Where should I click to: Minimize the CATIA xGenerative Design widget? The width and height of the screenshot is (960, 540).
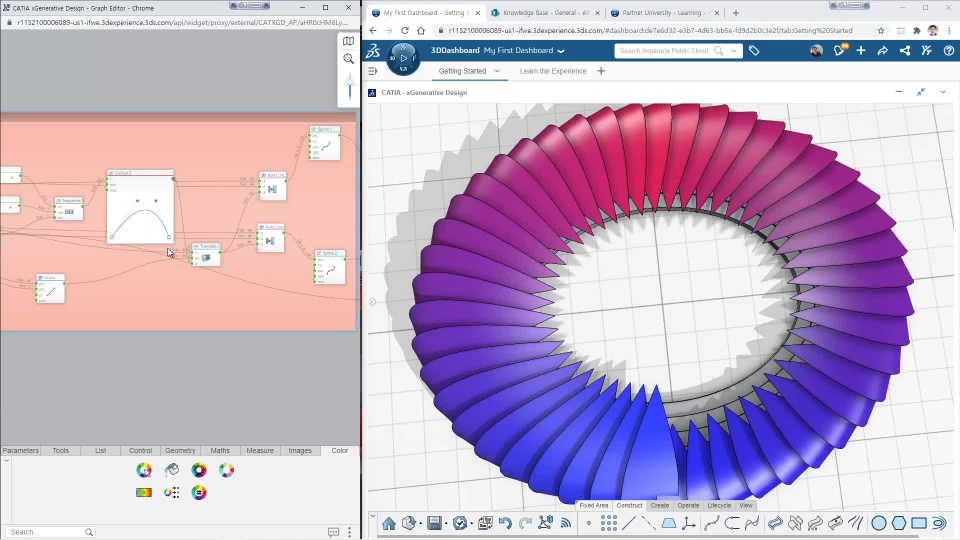tap(899, 92)
